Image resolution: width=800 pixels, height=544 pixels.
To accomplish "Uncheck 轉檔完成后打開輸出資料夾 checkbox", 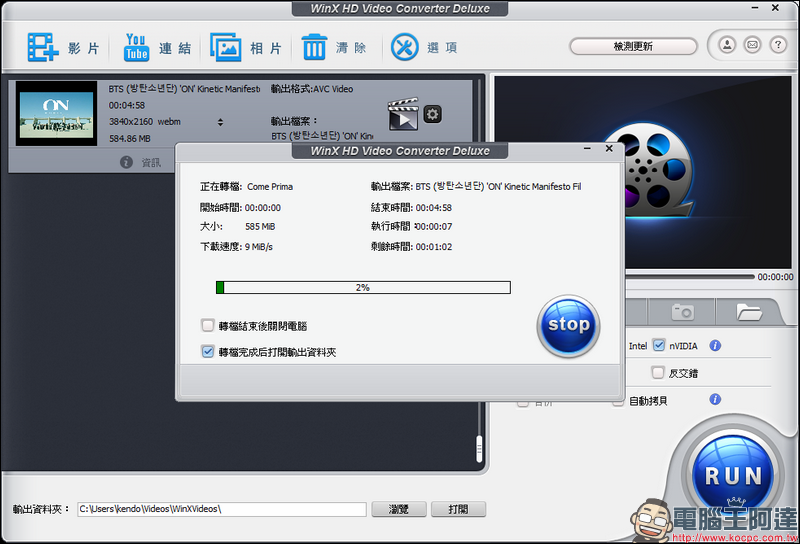I will coord(208,351).
